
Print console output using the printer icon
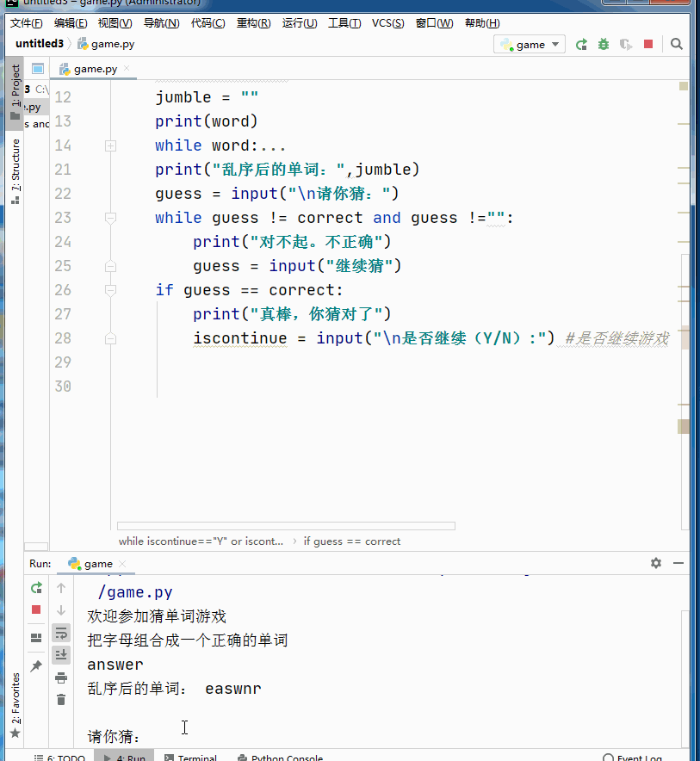61,677
